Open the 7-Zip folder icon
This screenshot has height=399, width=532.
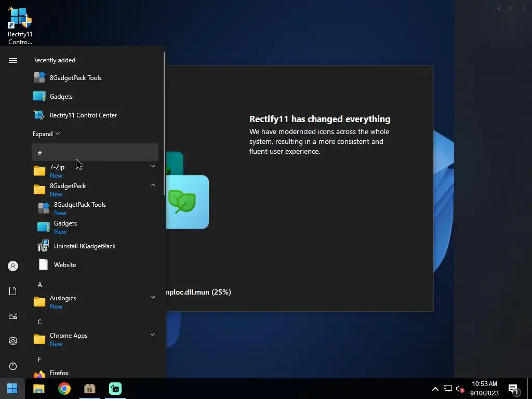(39, 170)
